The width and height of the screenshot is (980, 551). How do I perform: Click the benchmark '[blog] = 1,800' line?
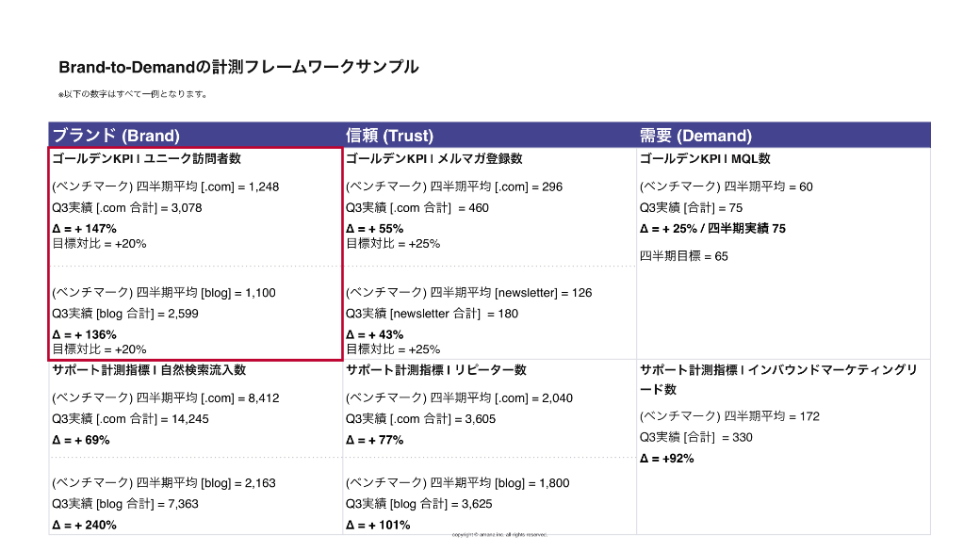[x=458, y=483]
